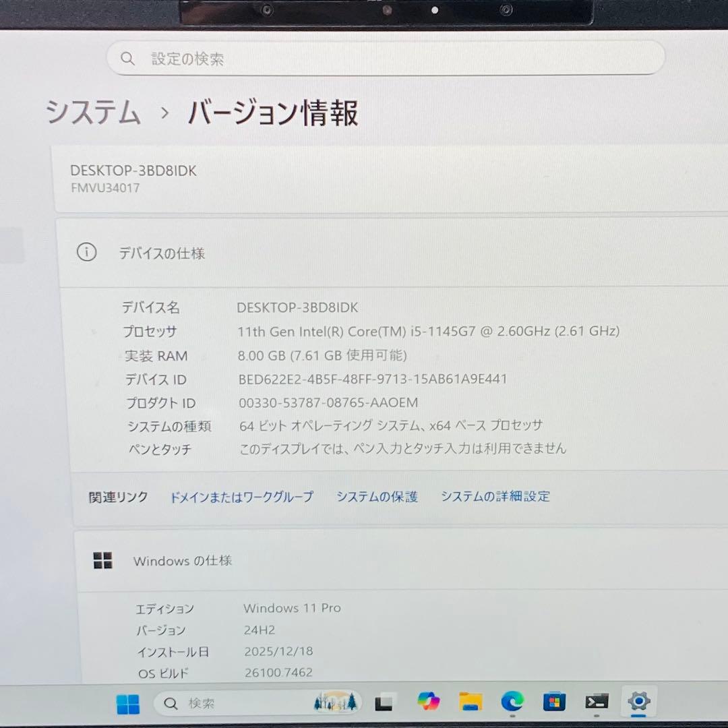Open the システムの保護 link
Viewport: 728px width, 728px height.
click(377, 497)
